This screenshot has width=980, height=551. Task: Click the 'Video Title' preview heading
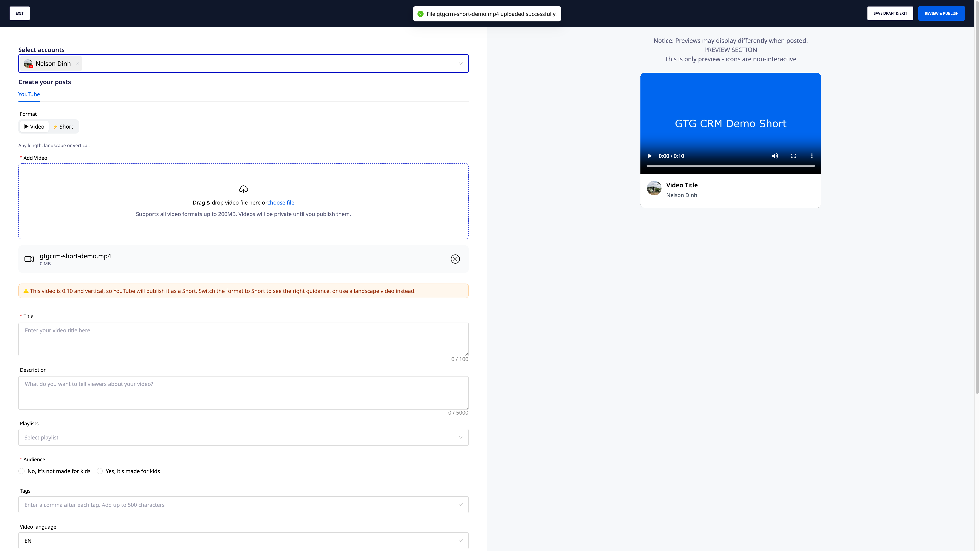point(682,185)
